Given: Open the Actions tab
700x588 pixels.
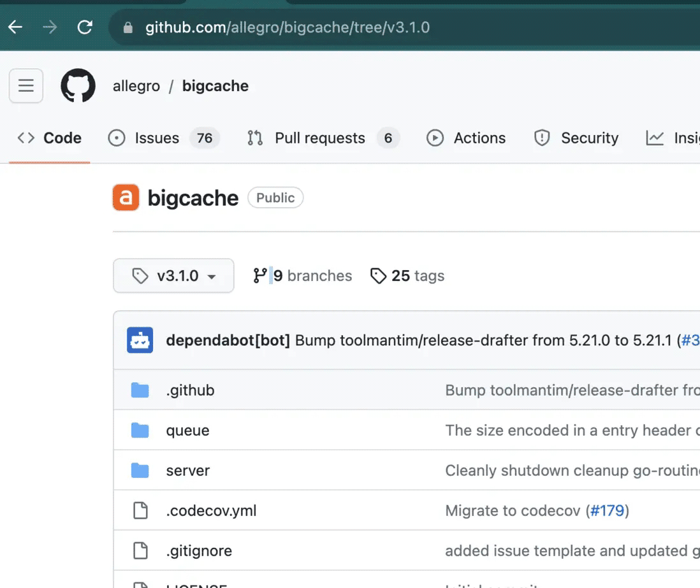Looking at the screenshot, I should click(466, 138).
